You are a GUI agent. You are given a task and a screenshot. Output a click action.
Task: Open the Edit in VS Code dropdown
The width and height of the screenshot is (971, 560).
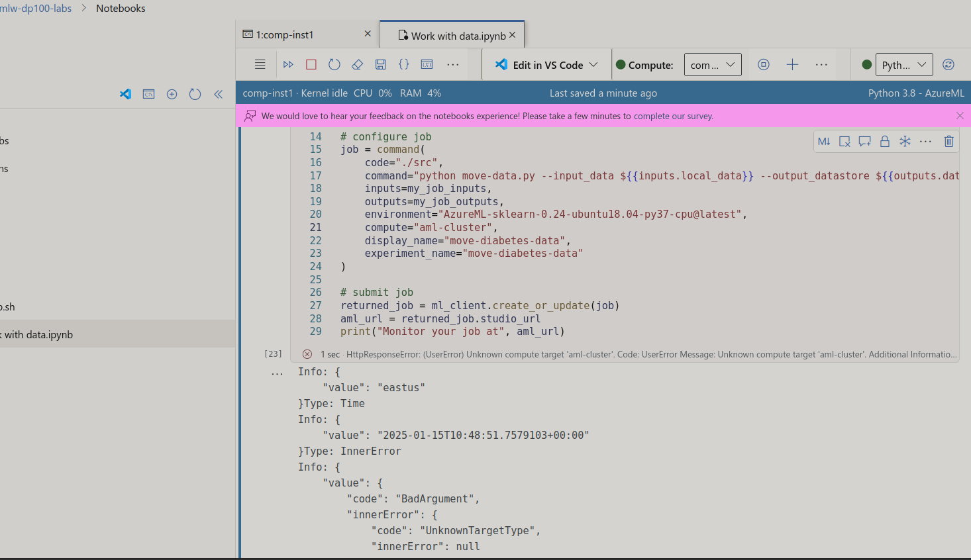[x=548, y=65]
